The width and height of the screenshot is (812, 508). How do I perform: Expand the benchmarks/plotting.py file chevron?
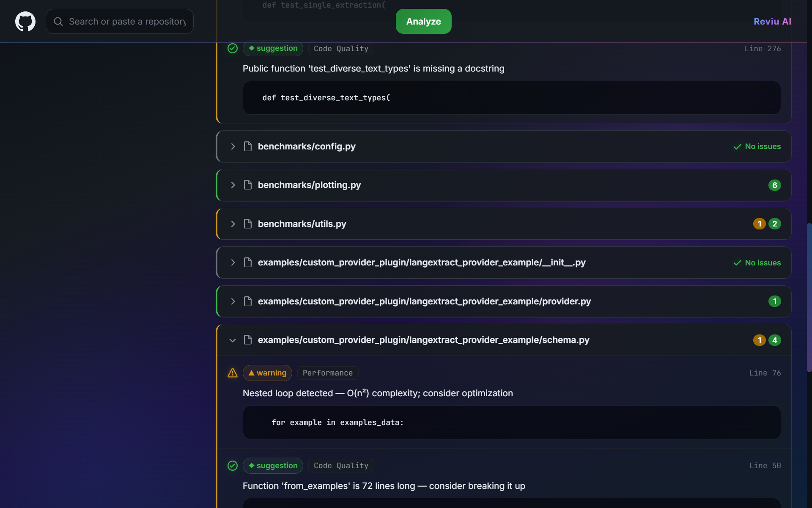[x=233, y=185]
